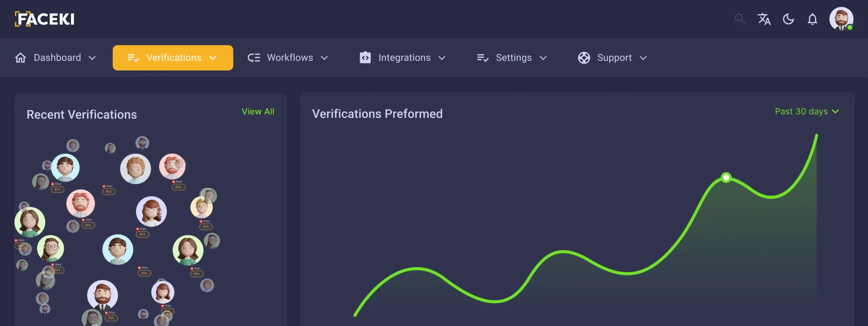868x326 pixels.
Task: Click the Workflows icon in navbar
Action: (254, 58)
